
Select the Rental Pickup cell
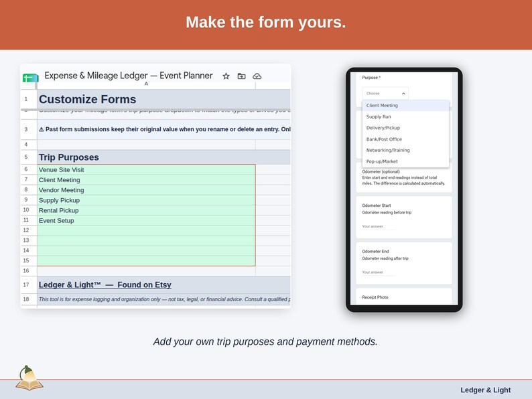point(146,210)
